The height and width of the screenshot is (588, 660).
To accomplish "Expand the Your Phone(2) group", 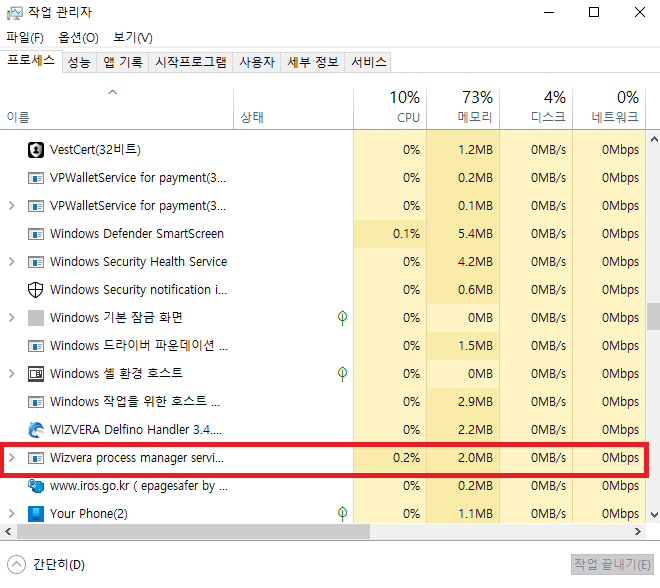I will [12, 514].
